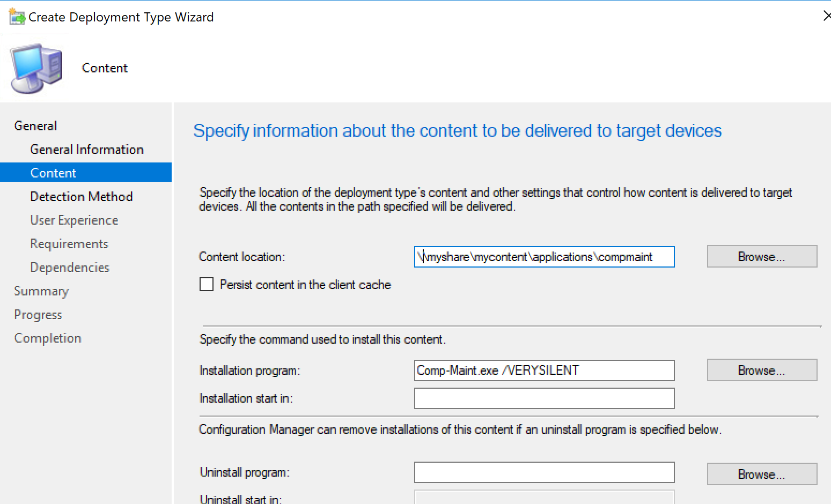Click the Installation program field
The image size is (831, 504).
(544, 370)
